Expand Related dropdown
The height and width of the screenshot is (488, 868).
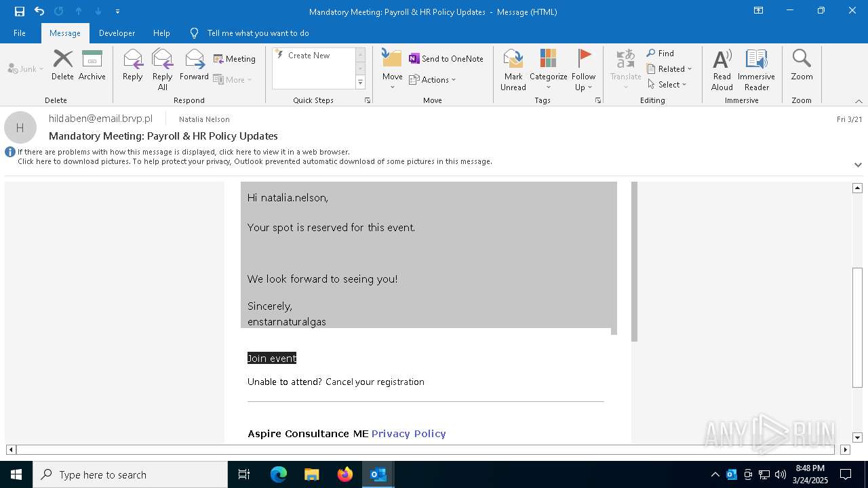tap(669, 68)
